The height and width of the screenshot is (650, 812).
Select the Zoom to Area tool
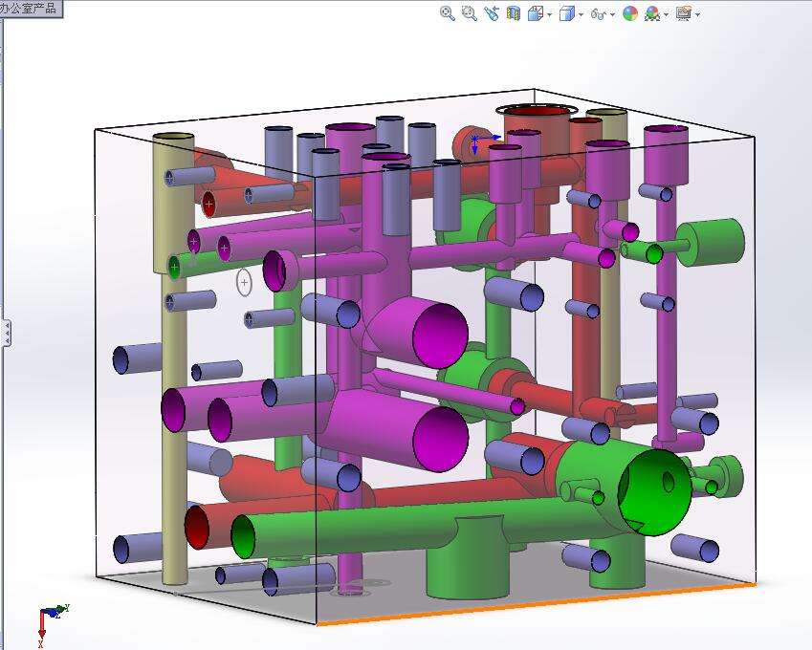(x=469, y=13)
